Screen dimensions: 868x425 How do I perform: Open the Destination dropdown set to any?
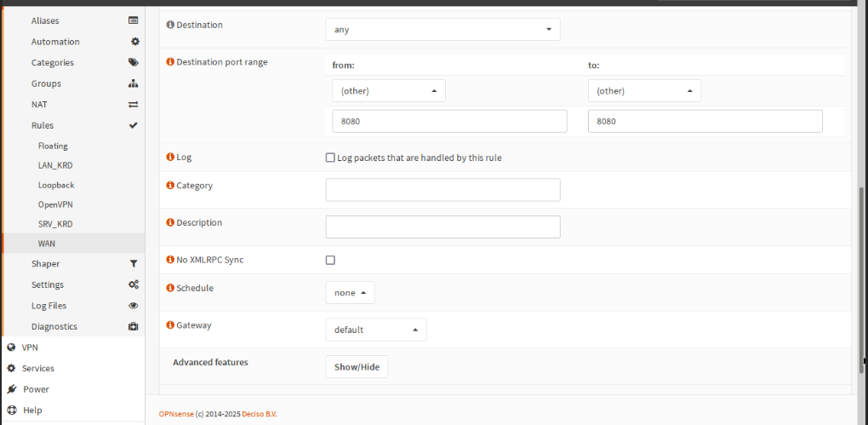(x=443, y=30)
